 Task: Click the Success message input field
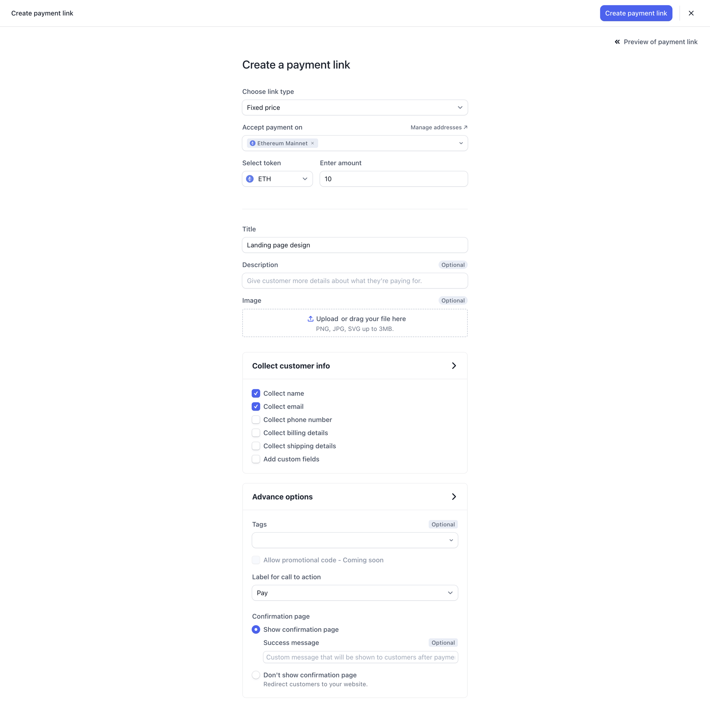coord(360,657)
